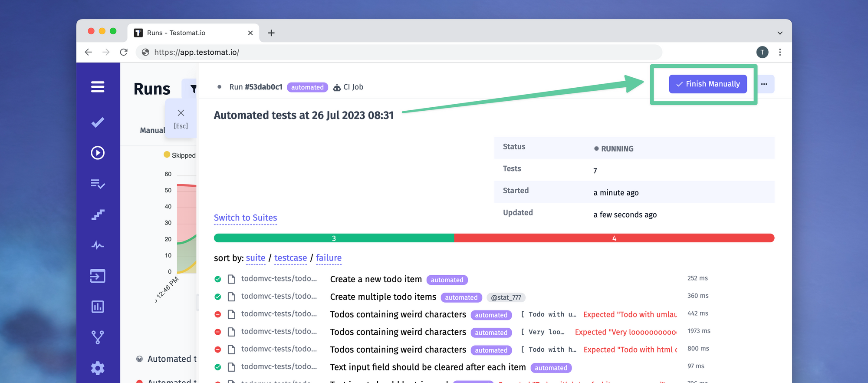Open the three-dot more options beside Finish Manually
The width and height of the screenshot is (868, 383).
coord(764,84)
